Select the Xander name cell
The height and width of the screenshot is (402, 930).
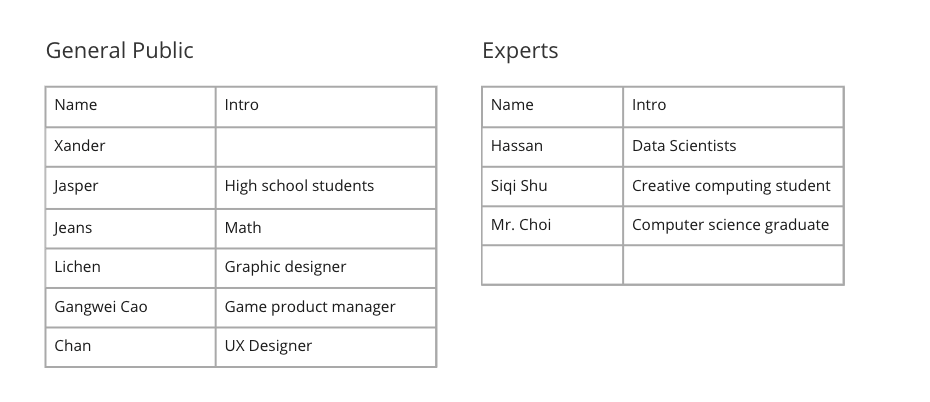[130, 146]
